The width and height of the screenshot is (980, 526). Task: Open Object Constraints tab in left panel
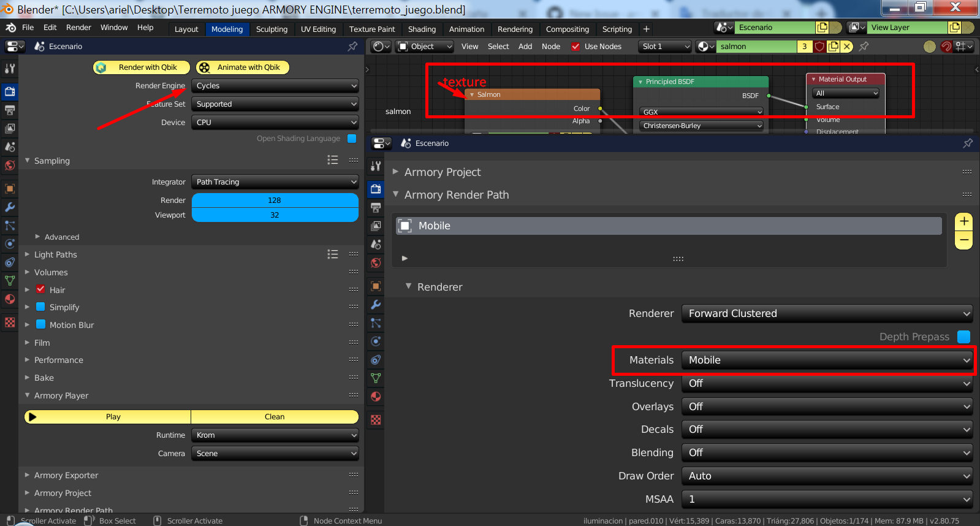pos(10,262)
